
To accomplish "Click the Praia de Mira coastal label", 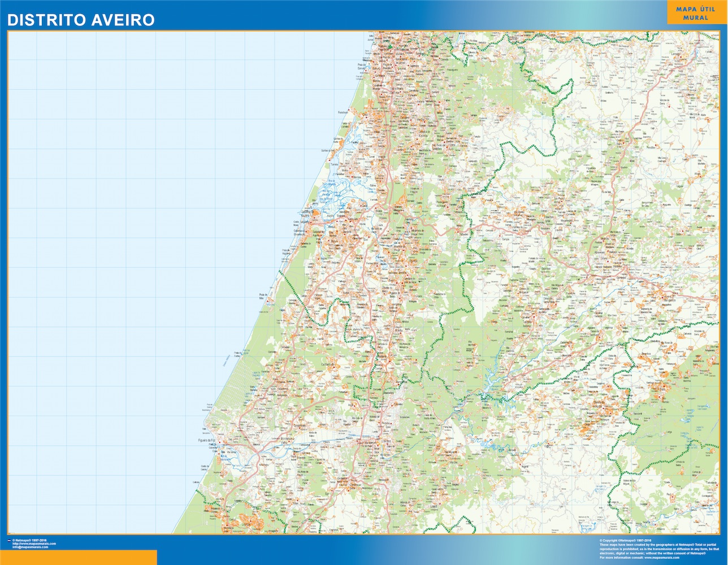I will [x=262, y=295].
